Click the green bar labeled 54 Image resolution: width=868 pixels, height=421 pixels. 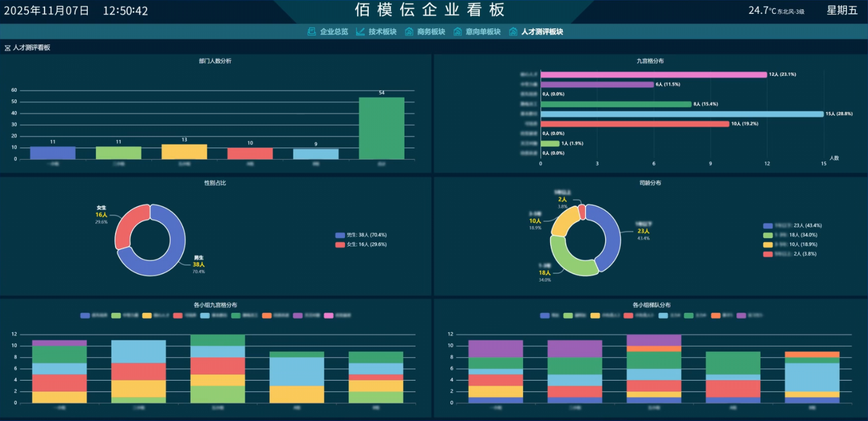tap(381, 128)
